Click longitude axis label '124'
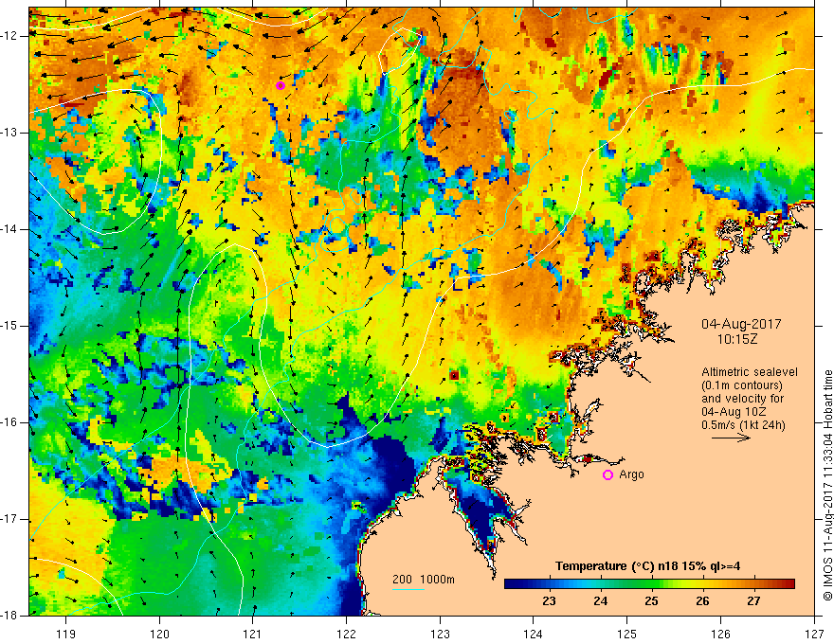 534,634
